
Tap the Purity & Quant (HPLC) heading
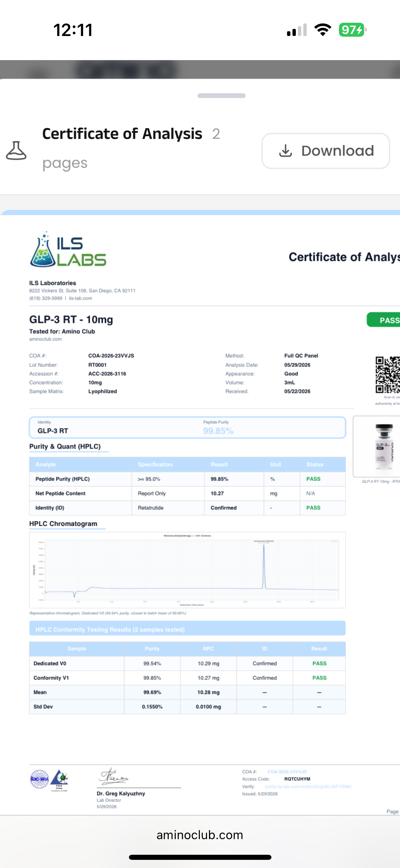click(65, 446)
